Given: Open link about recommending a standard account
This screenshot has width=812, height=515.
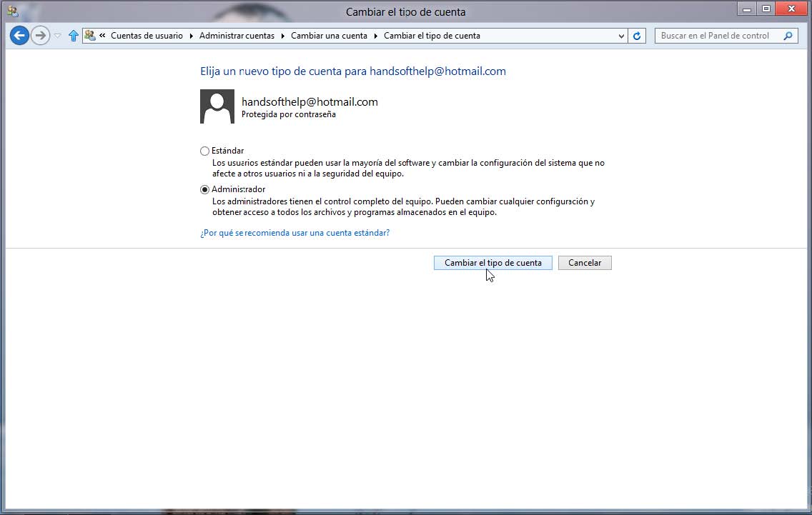Looking at the screenshot, I should pos(294,233).
